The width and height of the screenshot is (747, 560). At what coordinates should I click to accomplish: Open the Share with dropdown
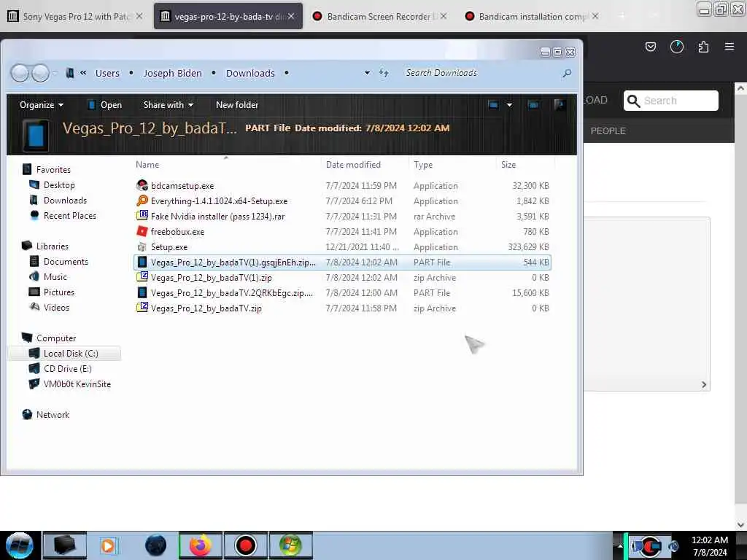169,105
